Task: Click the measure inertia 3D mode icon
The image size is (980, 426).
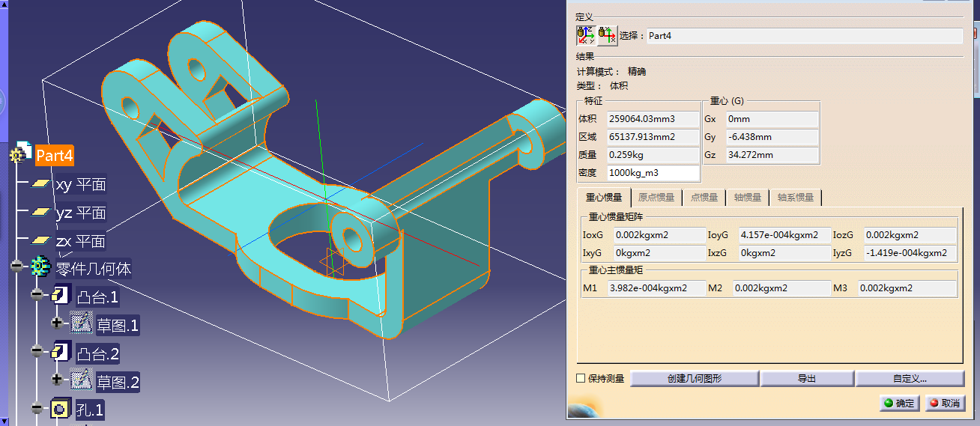Action: [586, 35]
